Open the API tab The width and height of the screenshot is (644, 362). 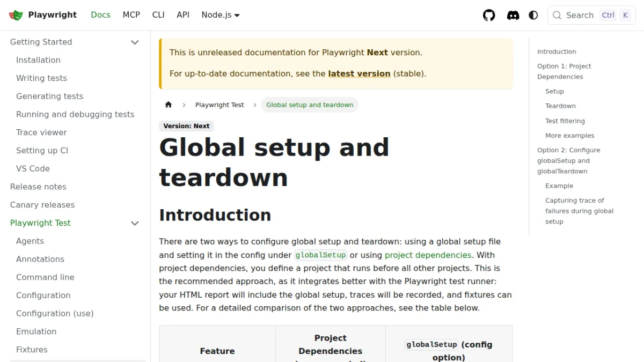pyautogui.click(x=183, y=15)
